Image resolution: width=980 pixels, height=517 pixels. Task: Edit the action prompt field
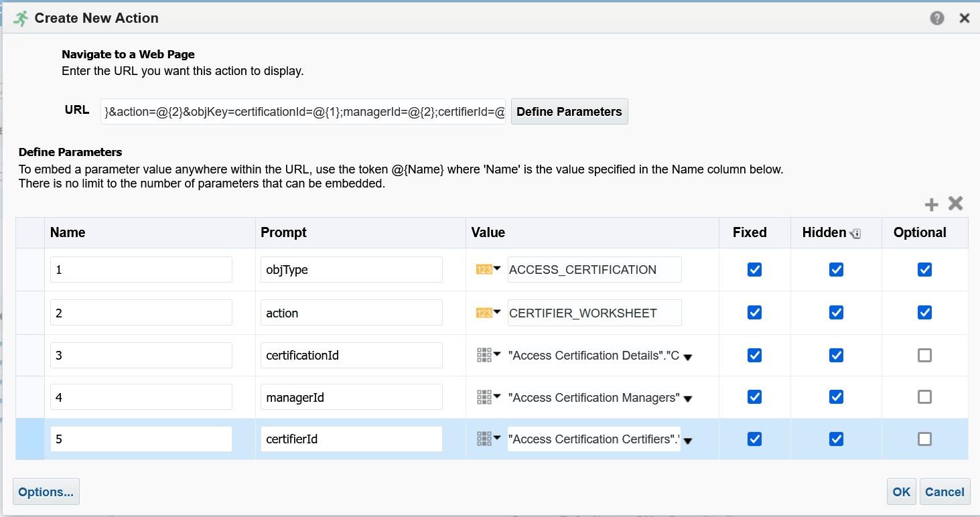352,313
